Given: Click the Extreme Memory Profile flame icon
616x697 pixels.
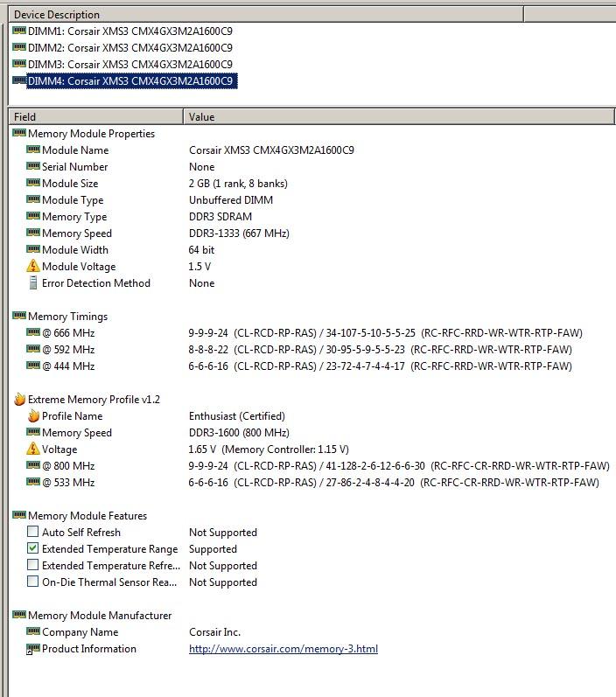Looking at the screenshot, I should click(x=19, y=399).
